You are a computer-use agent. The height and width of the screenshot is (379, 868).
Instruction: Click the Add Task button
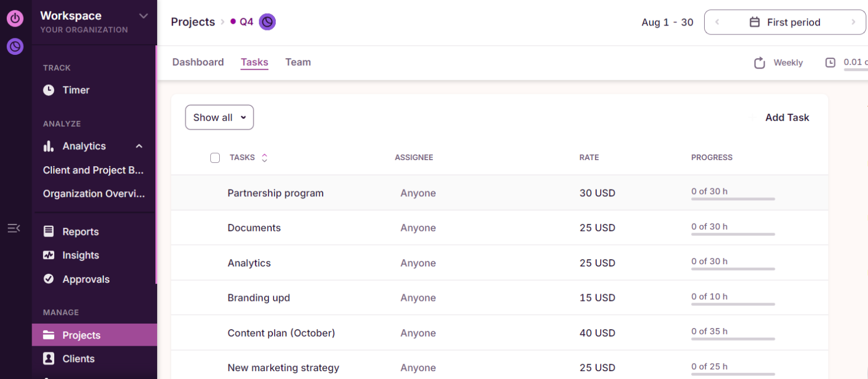point(787,117)
